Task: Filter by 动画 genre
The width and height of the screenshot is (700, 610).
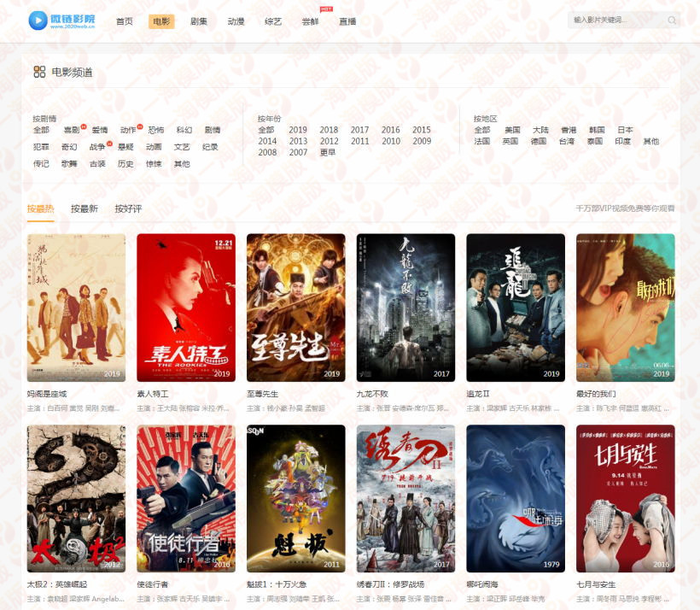Action: tap(154, 147)
